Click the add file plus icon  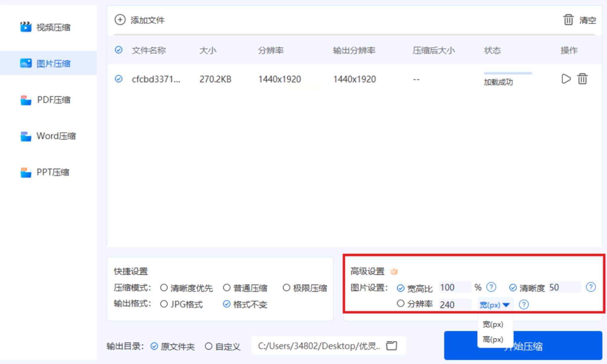(120, 20)
